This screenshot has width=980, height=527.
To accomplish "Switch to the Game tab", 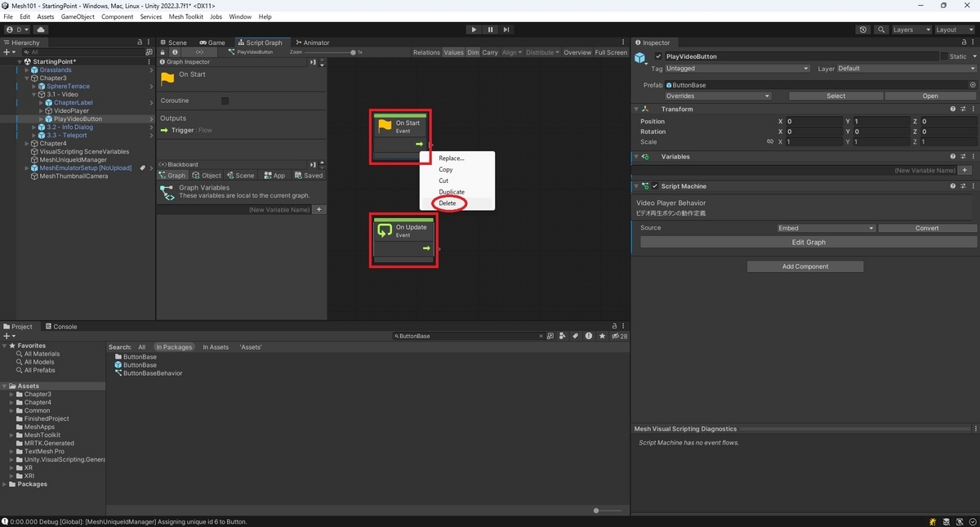I will pyautogui.click(x=212, y=42).
